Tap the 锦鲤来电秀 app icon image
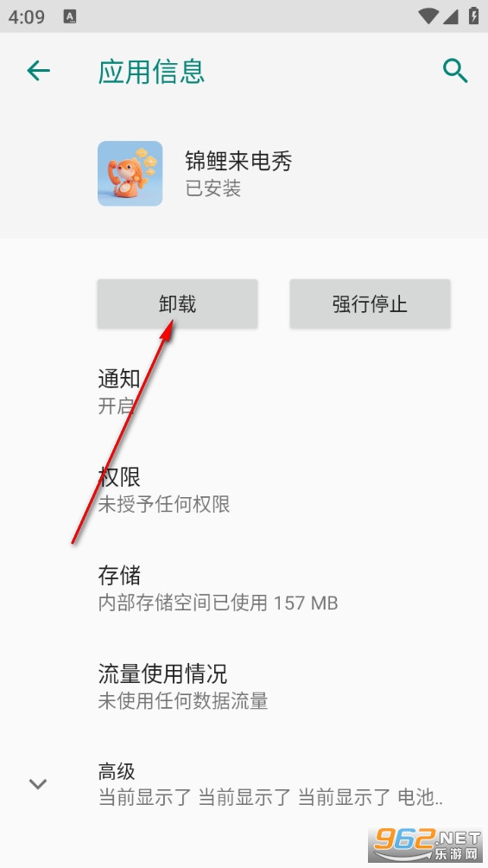Screen dimensions: 488x868 click(x=130, y=173)
